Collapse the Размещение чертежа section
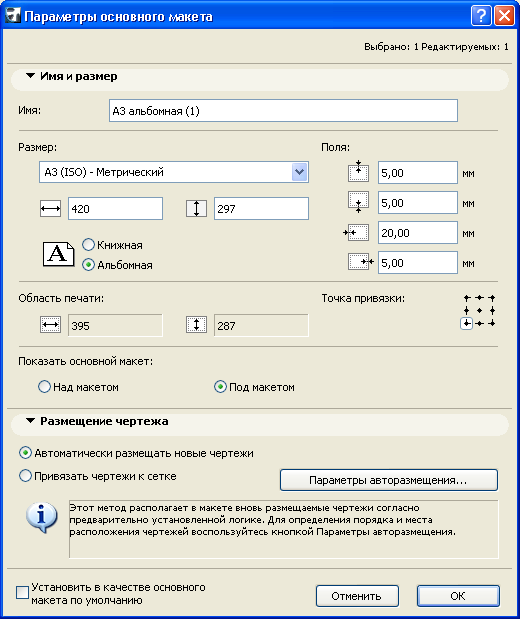The height and width of the screenshot is (619, 520). [x=30, y=421]
